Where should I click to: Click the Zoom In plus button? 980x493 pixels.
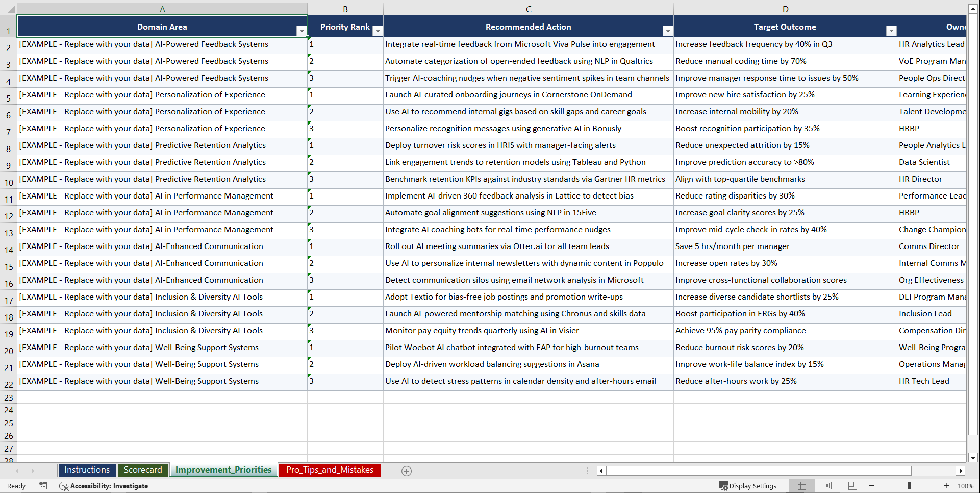pos(947,486)
